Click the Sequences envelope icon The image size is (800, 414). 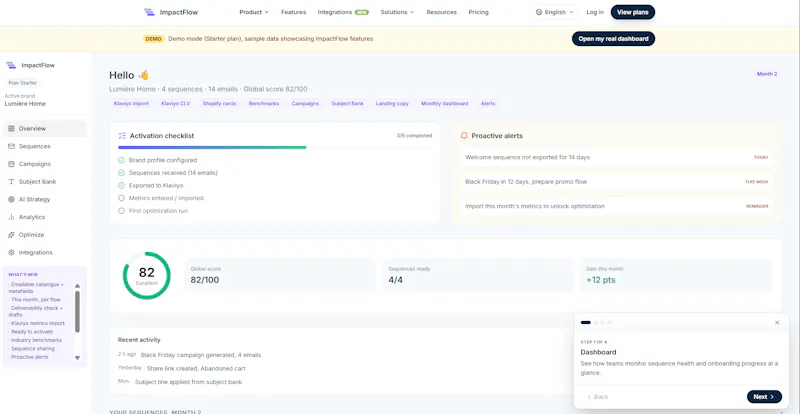[x=11, y=147]
